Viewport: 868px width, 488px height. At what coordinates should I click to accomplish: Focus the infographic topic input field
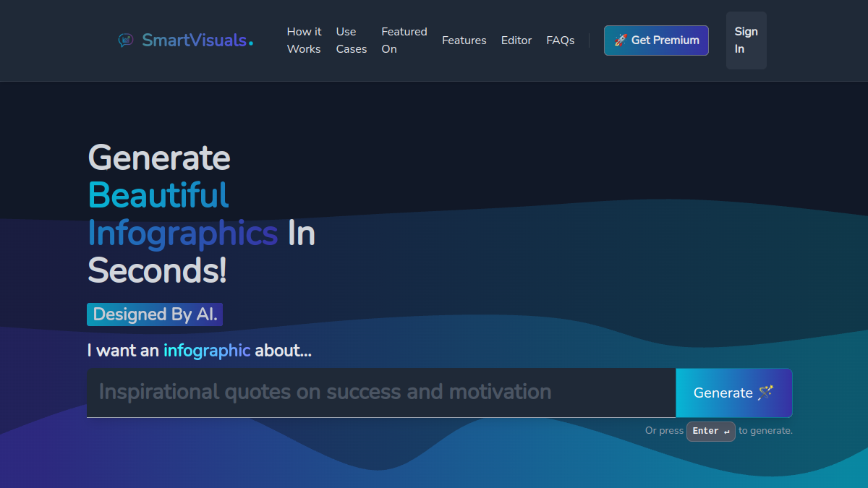[x=381, y=393]
